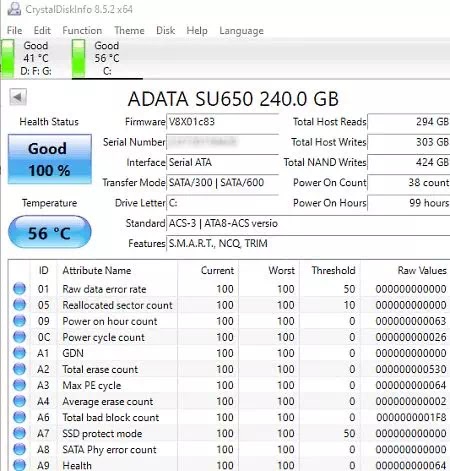This screenshot has width=450, height=471.
Task: Click status dot for Power on hour count
Action: pyautogui.click(x=19, y=321)
